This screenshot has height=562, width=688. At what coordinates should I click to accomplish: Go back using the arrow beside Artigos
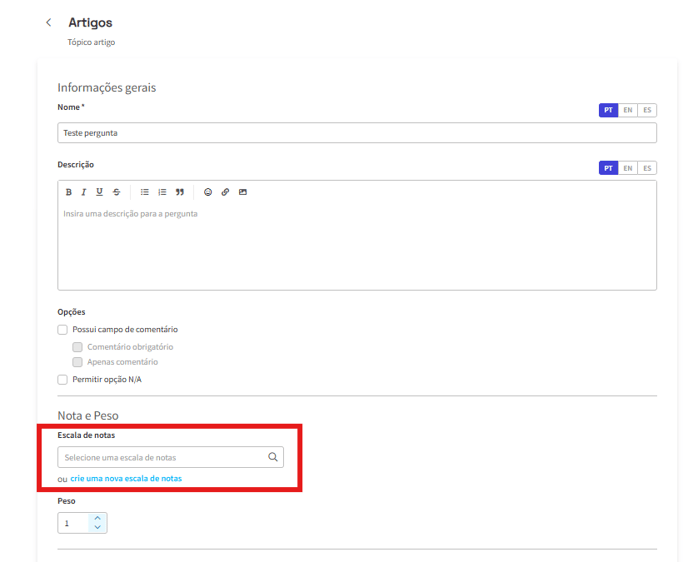tap(48, 22)
